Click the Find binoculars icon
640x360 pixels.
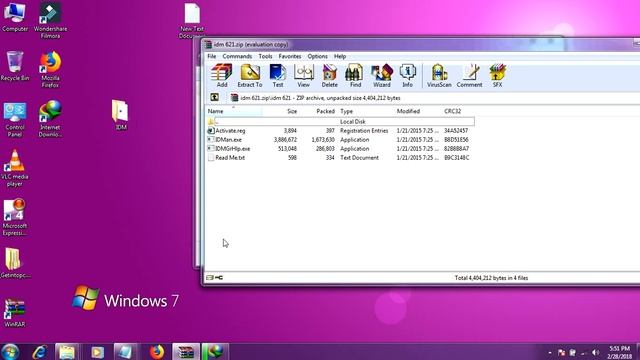[355, 76]
